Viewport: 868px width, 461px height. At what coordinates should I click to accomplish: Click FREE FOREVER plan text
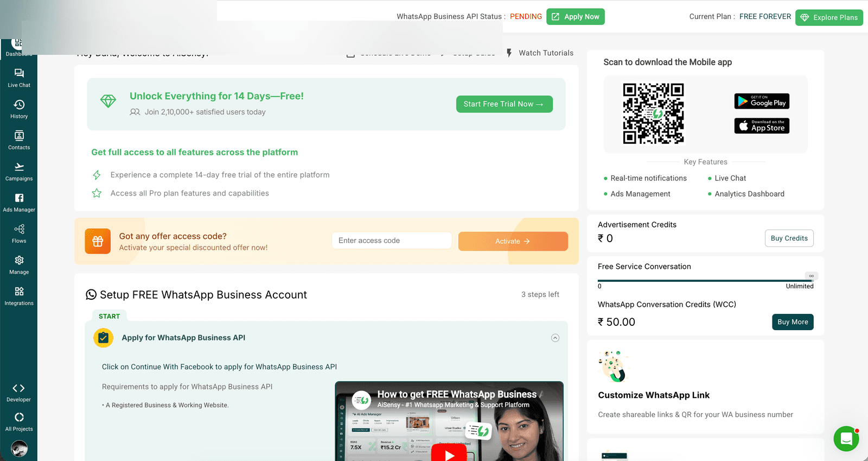tap(765, 17)
